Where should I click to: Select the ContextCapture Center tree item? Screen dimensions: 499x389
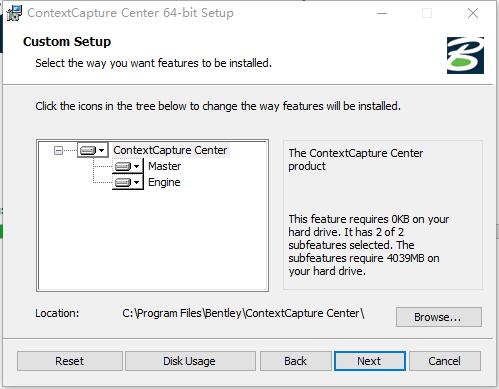pos(170,150)
